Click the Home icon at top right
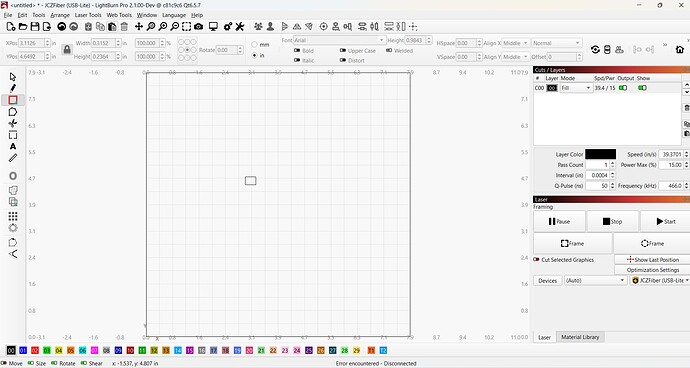This screenshot has height=368, width=690. point(680,49)
